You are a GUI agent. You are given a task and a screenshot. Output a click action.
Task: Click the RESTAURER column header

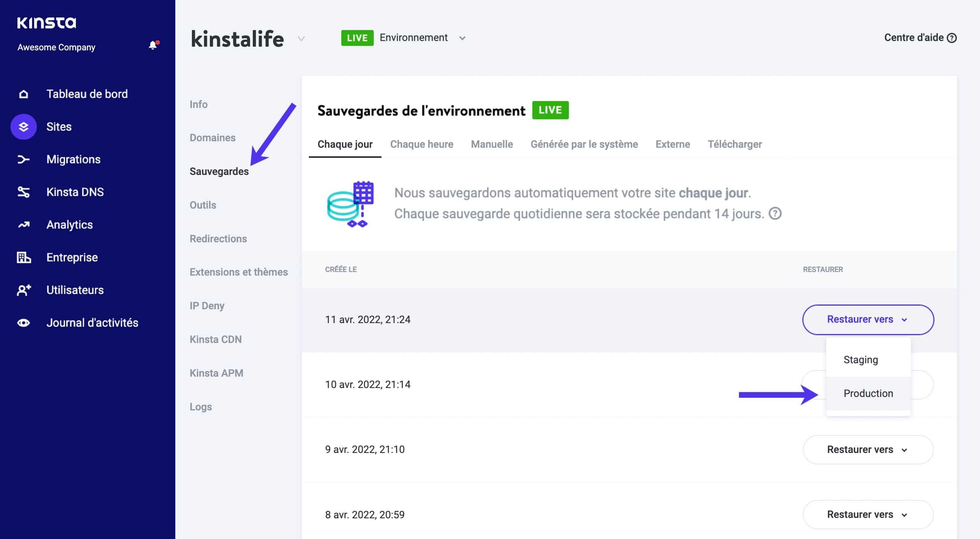coord(823,269)
